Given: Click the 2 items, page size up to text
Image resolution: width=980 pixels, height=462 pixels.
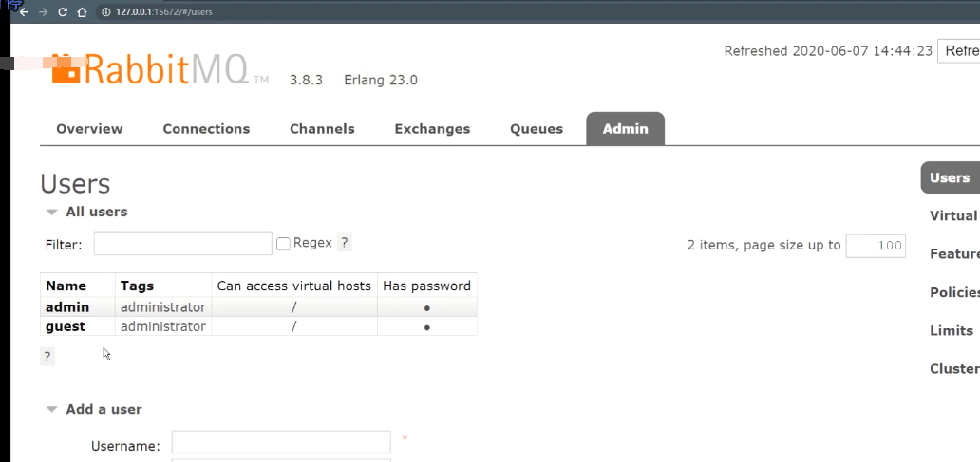Looking at the screenshot, I should pos(763,245).
